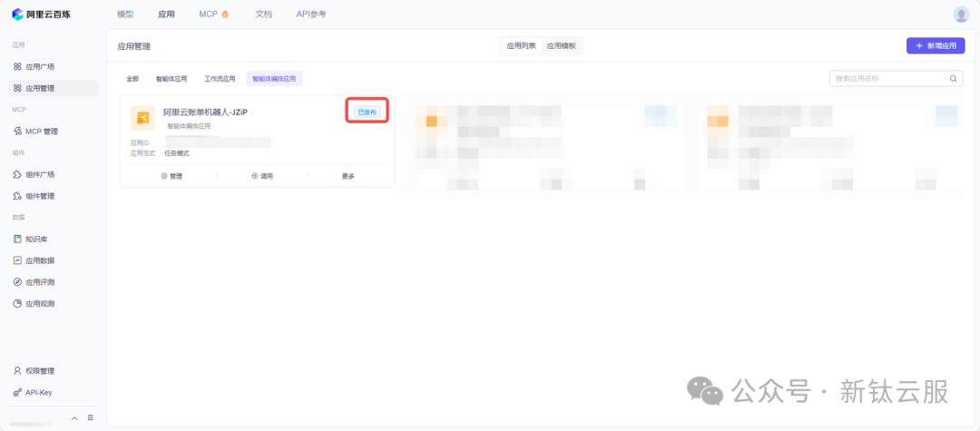Image resolution: width=980 pixels, height=431 pixels.
Task: Open 应用观测 in the sidebar
Action: coord(53,304)
